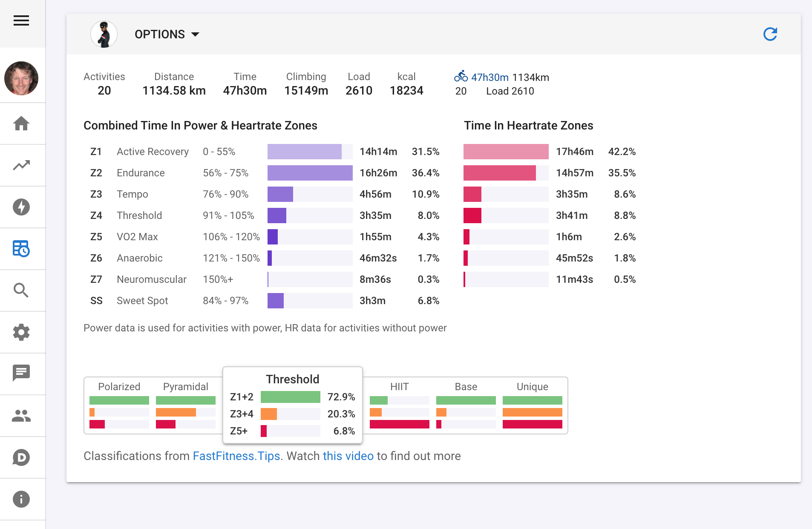Follow the 'this video' link
The width and height of the screenshot is (812, 529).
348,456
